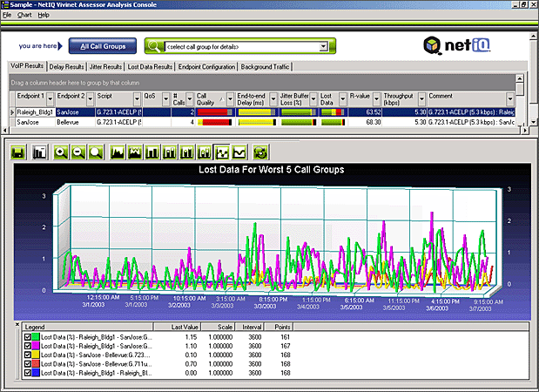This screenshot has height=392, width=539.
Task: Uncheck SanJose - Bellevue:G.711u legend checkbox
Action: [28, 364]
